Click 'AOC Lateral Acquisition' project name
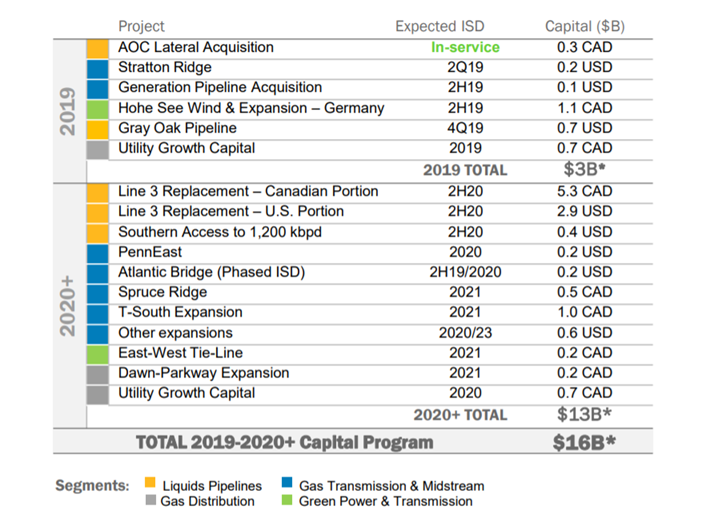 pyautogui.click(x=196, y=47)
